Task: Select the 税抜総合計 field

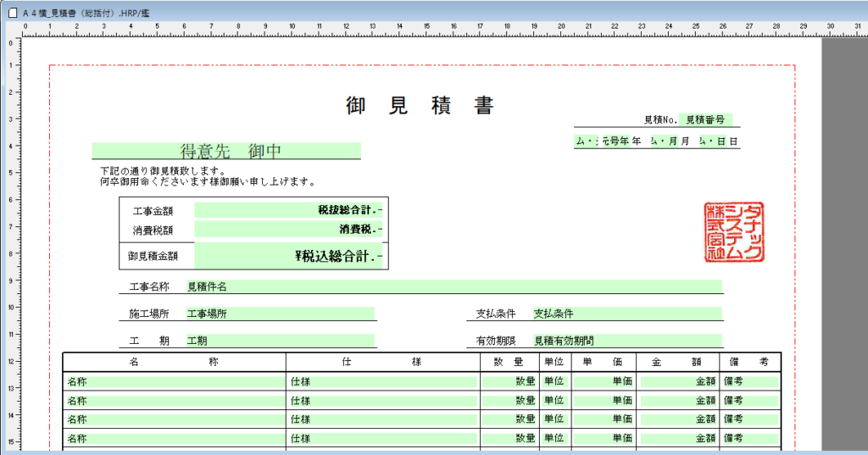Action: [288, 210]
